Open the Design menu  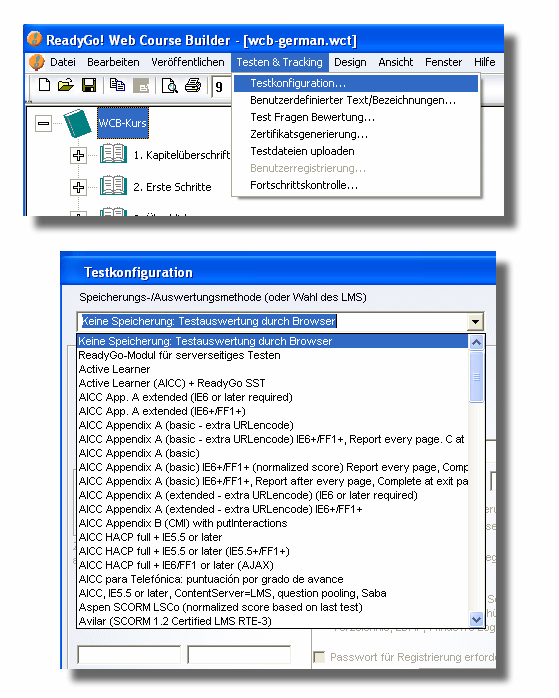pos(350,62)
